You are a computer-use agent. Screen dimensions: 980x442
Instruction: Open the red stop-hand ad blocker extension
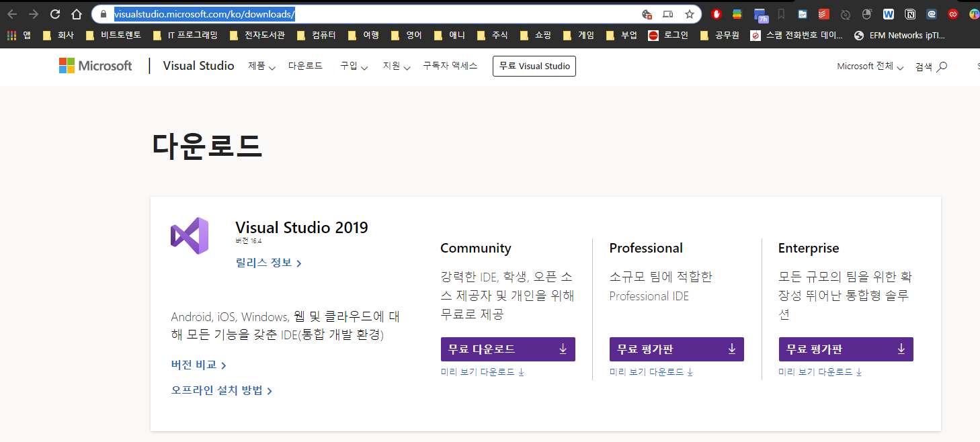(716, 13)
